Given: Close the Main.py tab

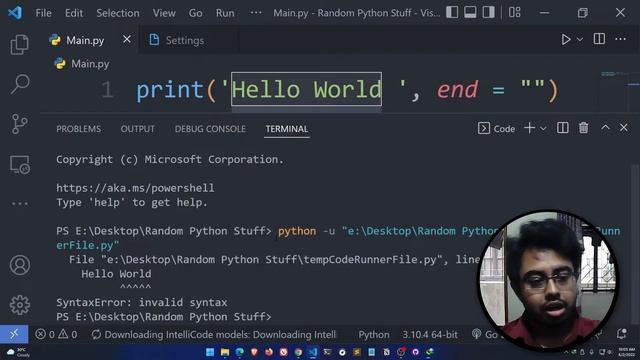Looking at the screenshot, I should [x=127, y=40].
